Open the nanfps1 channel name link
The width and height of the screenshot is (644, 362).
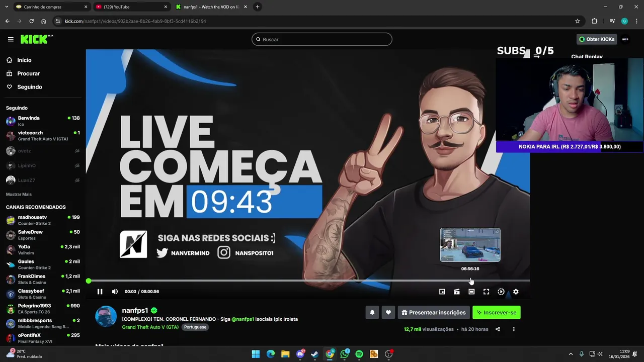(x=135, y=310)
